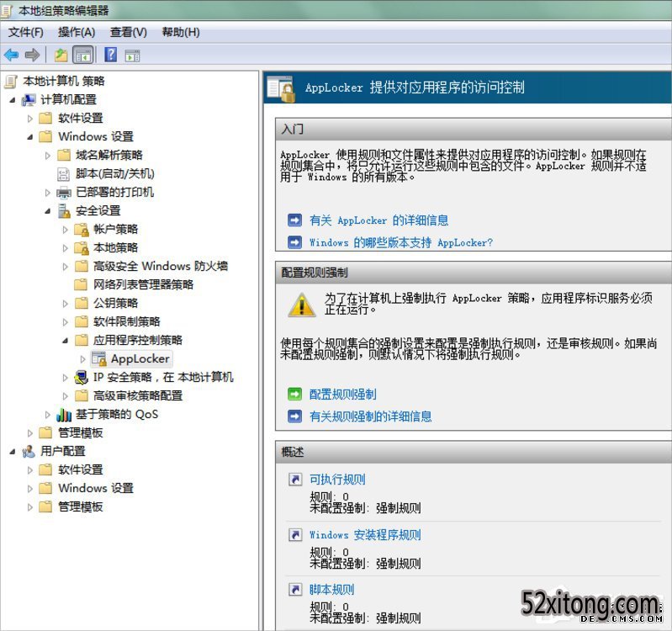Expand the 软件限制策略 node
Viewport: 672px width, 631px height.
coord(65,322)
